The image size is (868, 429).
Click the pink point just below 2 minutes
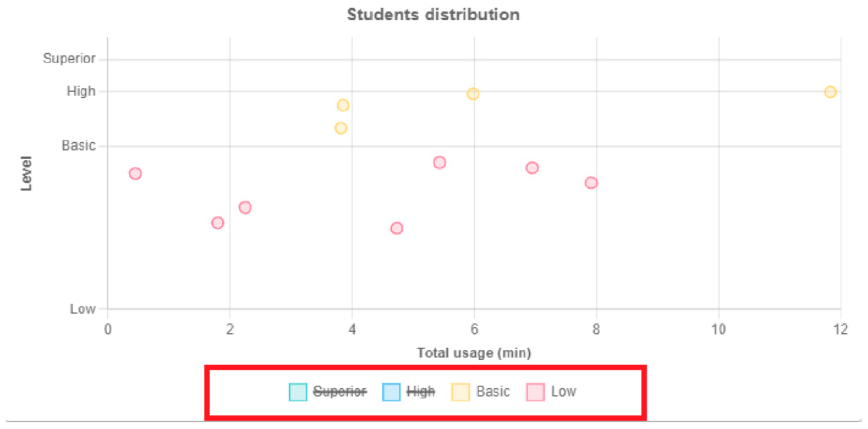point(218,223)
